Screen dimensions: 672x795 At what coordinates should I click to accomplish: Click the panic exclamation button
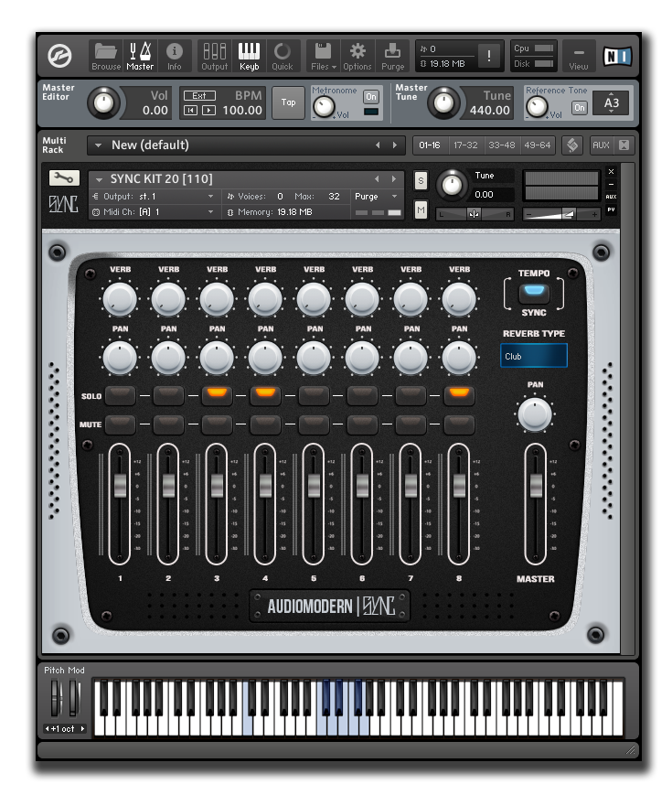coord(488,56)
